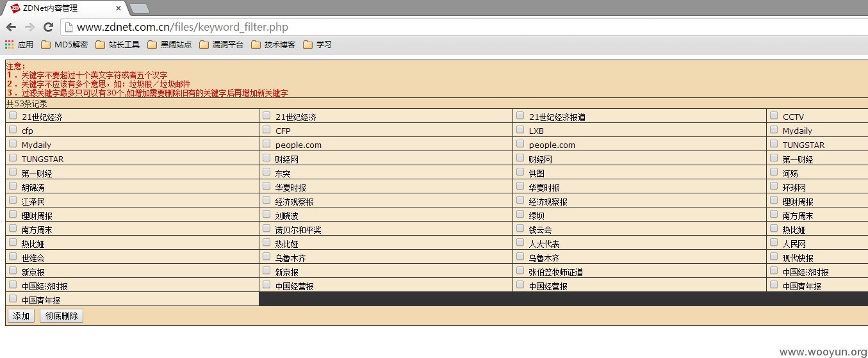Viewport: 868px width, 358px height.
Task: Open the 学习 bookmark folder
Action: (318, 45)
